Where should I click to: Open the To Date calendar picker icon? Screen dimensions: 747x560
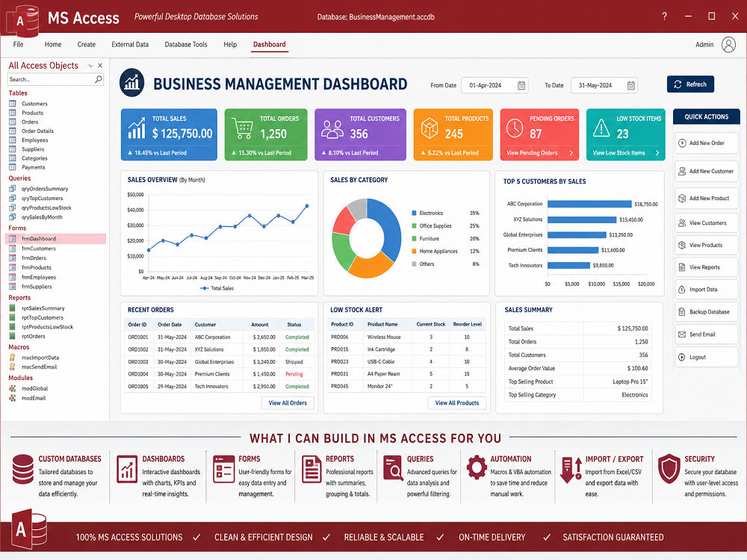(x=630, y=86)
